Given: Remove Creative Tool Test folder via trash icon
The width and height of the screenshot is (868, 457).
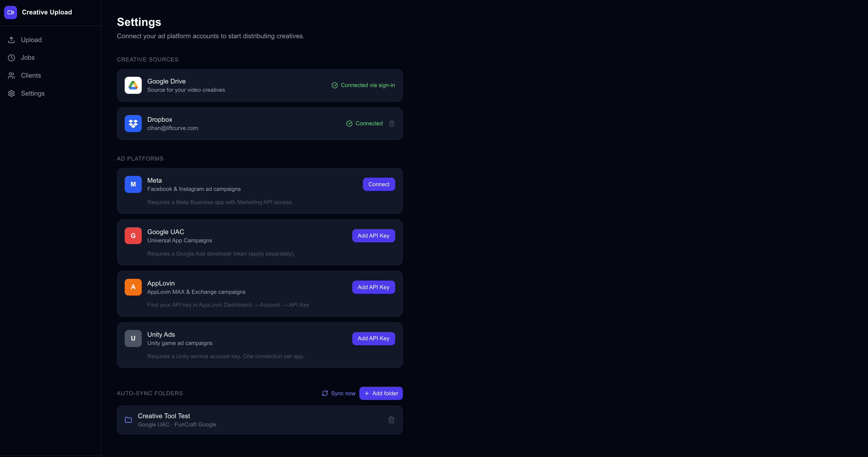Looking at the screenshot, I should click(391, 420).
